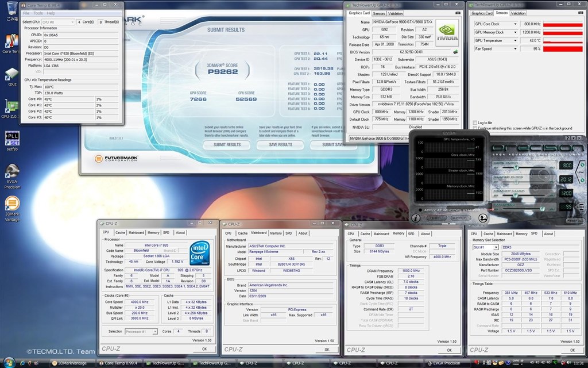
Task: Click screenshot camera icon in GPU-Z Graphics Card window
Action: pyautogui.click(x=458, y=13)
